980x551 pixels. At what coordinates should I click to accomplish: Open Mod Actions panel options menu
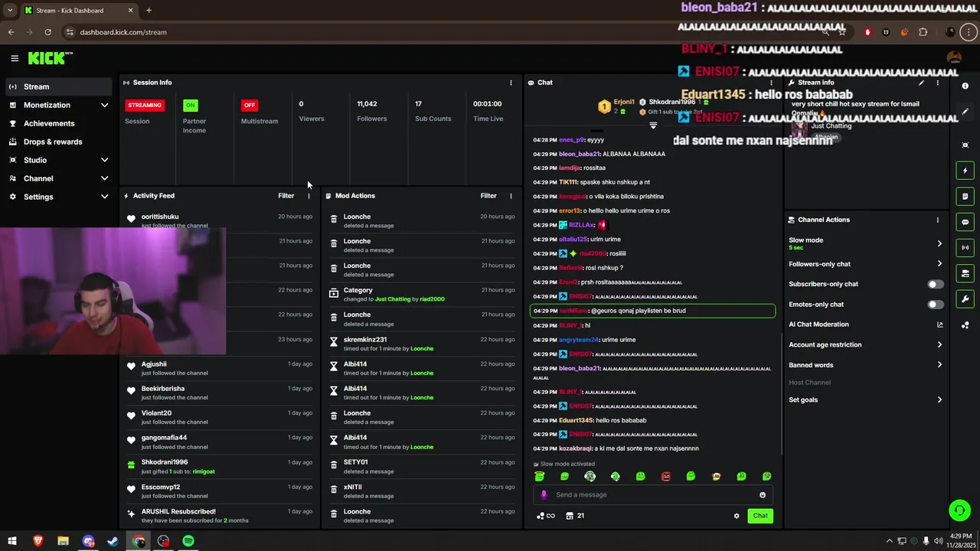[x=511, y=196]
